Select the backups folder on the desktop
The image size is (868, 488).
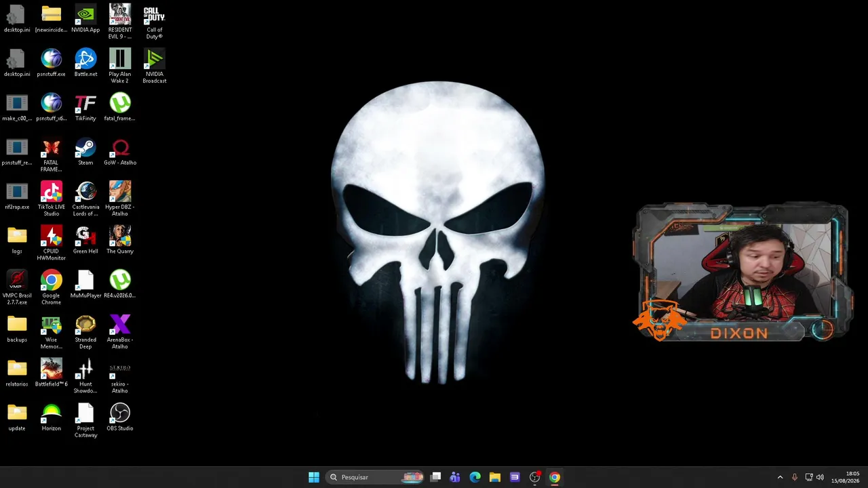(17, 329)
